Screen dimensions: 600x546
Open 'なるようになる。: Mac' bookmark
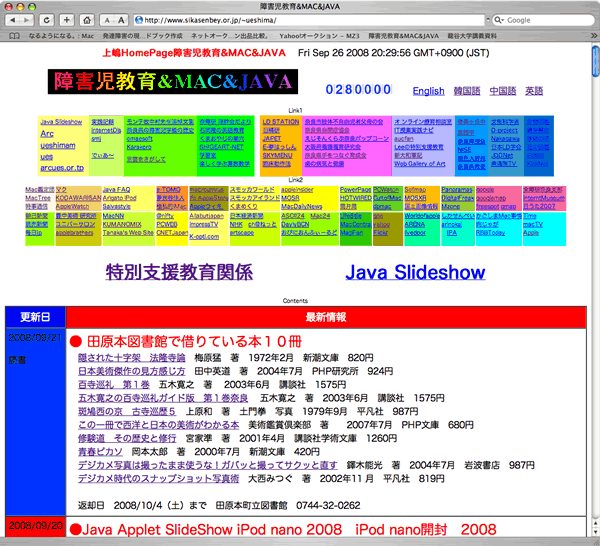[x=61, y=36]
